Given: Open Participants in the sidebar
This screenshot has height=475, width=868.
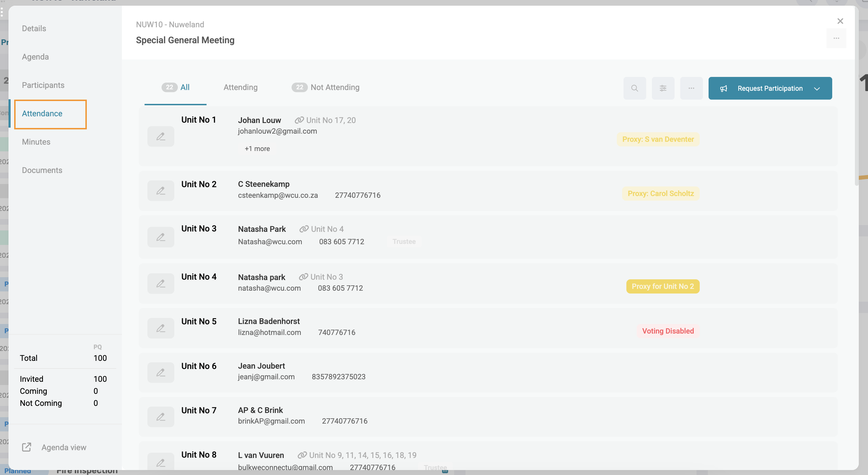Looking at the screenshot, I should (x=43, y=85).
